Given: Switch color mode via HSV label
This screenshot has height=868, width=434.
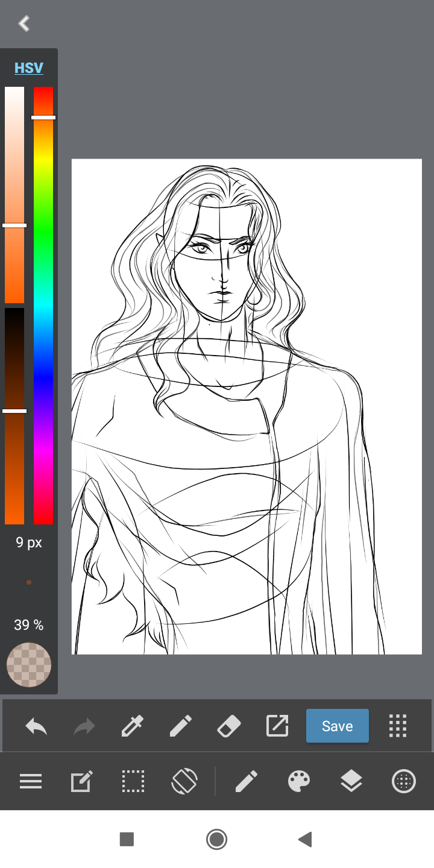Looking at the screenshot, I should pyautogui.click(x=29, y=68).
